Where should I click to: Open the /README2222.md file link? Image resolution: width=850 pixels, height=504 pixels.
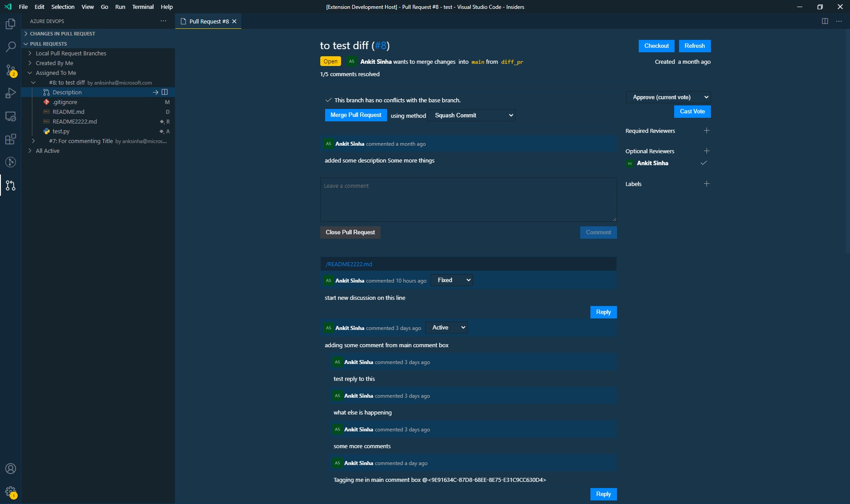pos(349,264)
